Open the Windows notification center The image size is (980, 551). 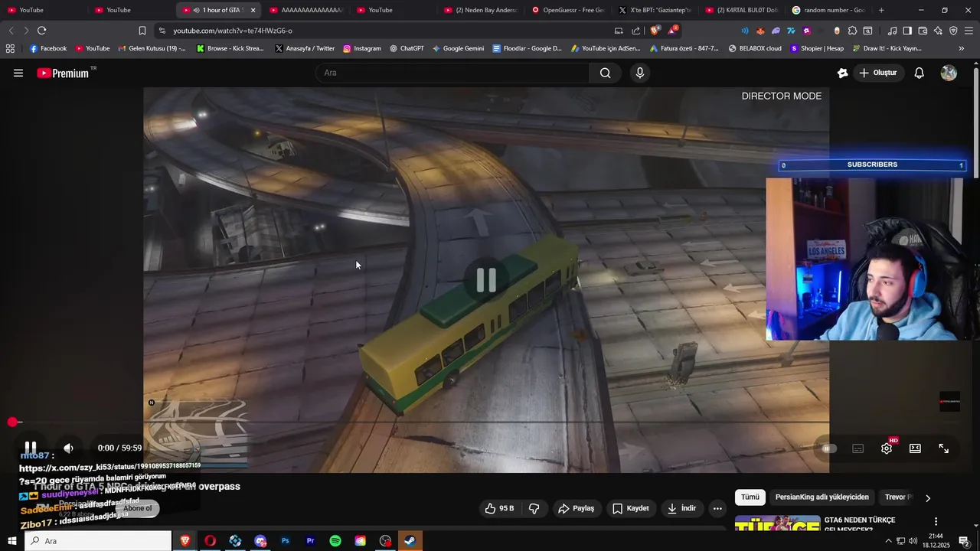click(x=964, y=541)
